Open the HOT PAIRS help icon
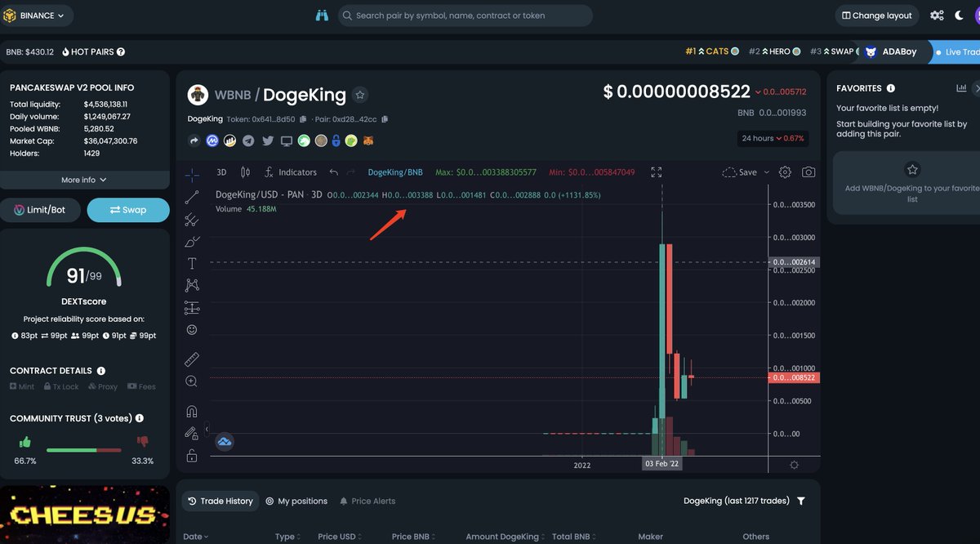Screen dimensions: 980x544 click(121, 51)
